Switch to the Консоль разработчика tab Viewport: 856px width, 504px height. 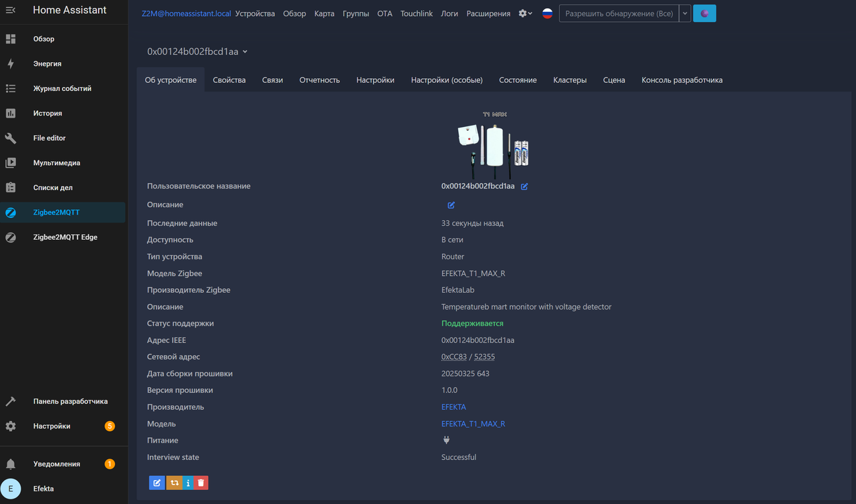point(682,80)
